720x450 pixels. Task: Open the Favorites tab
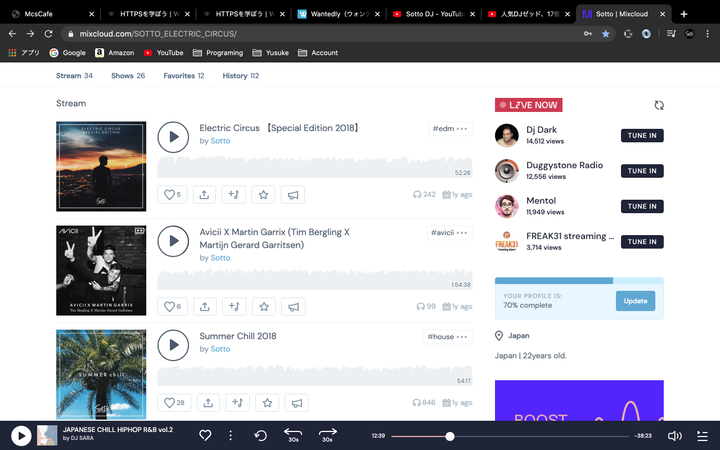coord(184,76)
